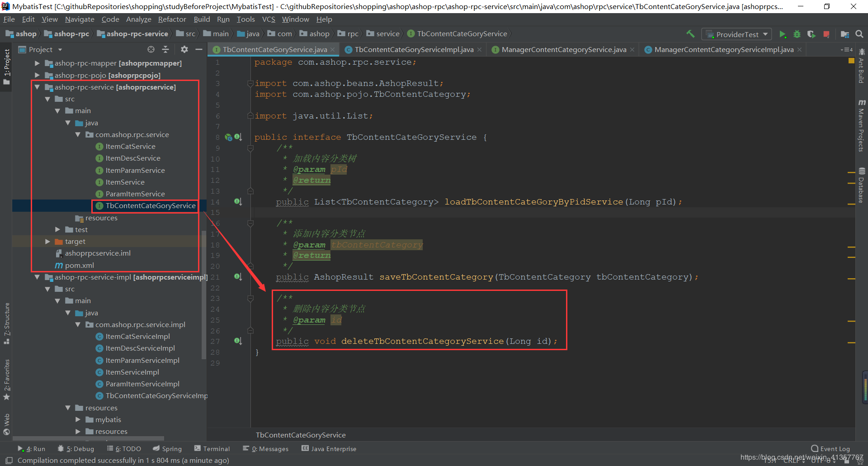Collapse the ashop-rpc-service-impl module

pos(37,277)
